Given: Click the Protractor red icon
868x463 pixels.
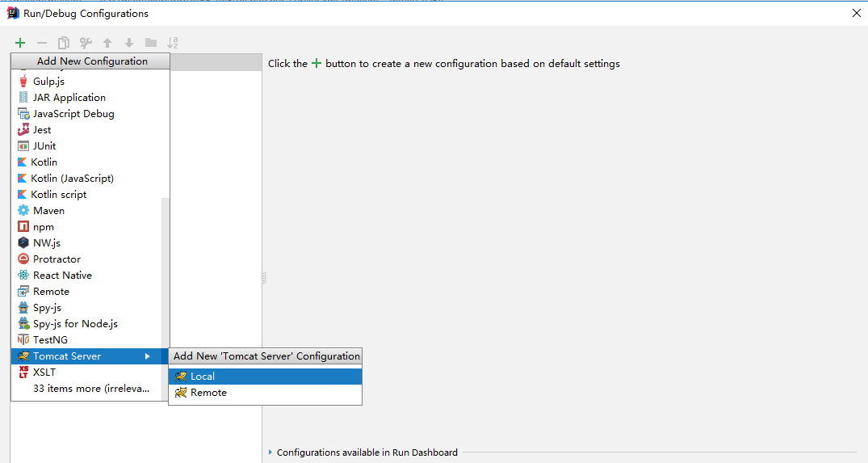Looking at the screenshot, I should pos(23,259).
